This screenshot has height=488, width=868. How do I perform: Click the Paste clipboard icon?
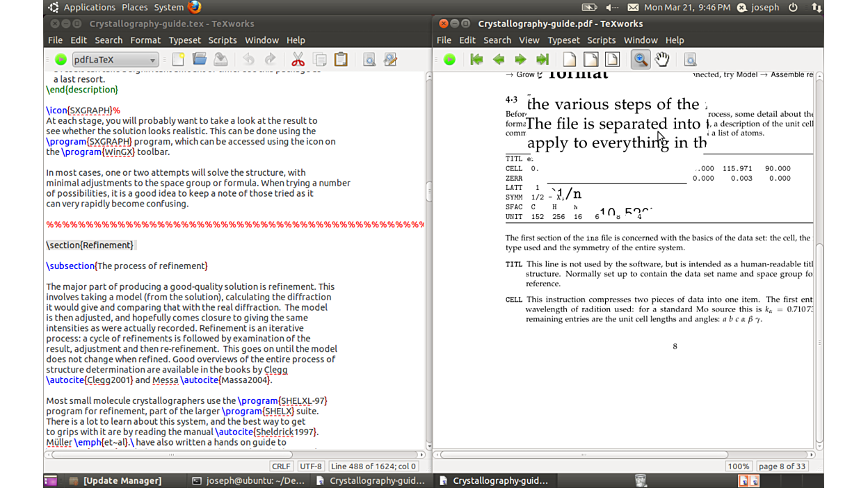pyautogui.click(x=341, y=60)
